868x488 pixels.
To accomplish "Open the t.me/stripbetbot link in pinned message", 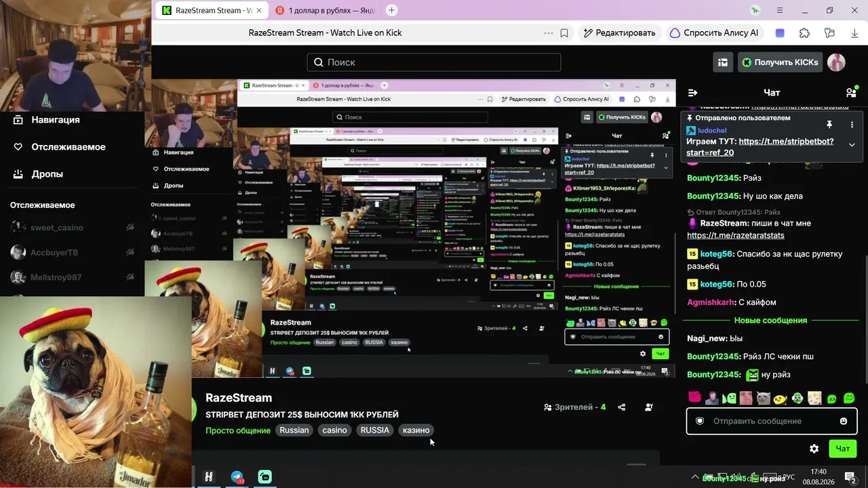I will pos(760,147).
